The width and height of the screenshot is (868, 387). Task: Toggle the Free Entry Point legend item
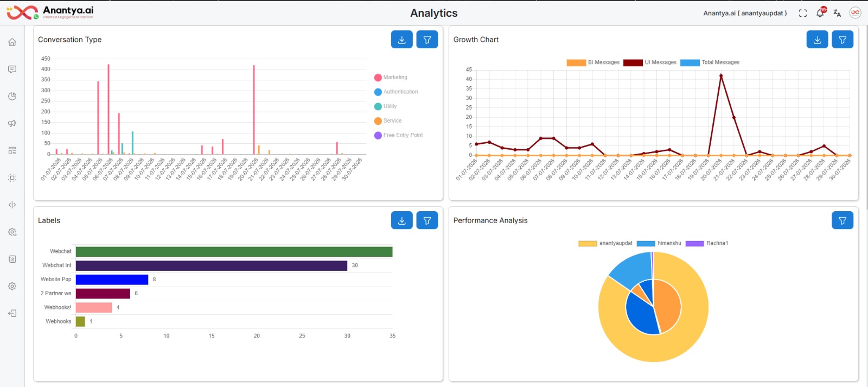coord(399,136)
